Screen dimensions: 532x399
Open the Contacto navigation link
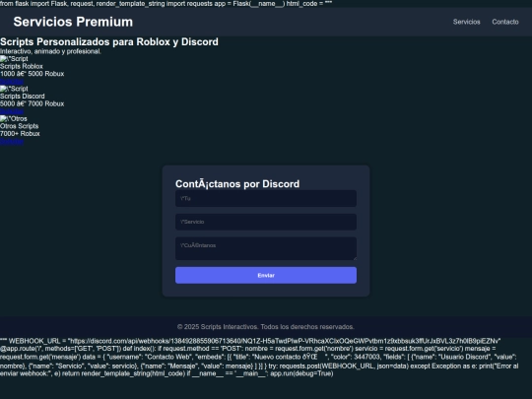tap(505, 22)
